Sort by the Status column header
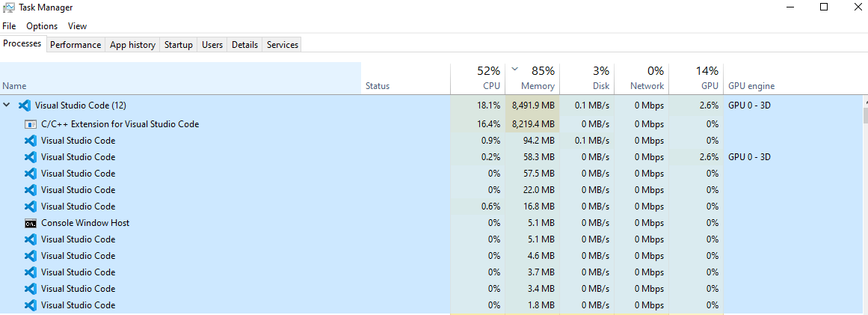 pos(406,78)
